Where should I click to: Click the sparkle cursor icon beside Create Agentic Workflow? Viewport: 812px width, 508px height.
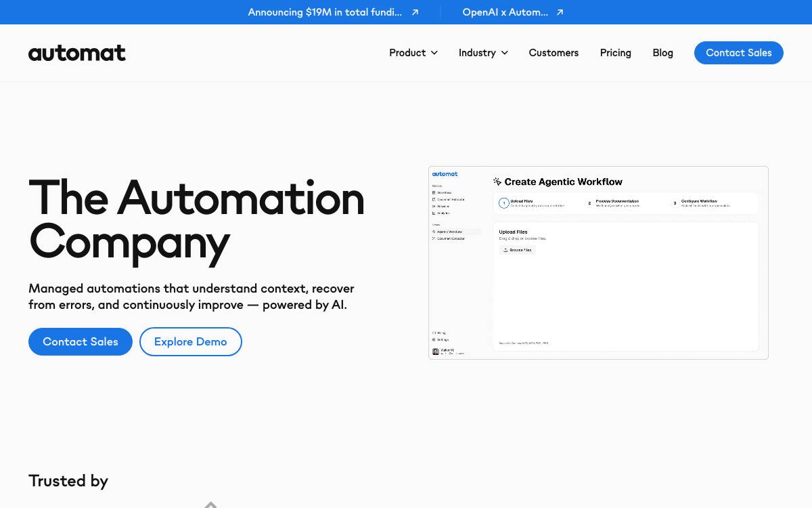497,182
